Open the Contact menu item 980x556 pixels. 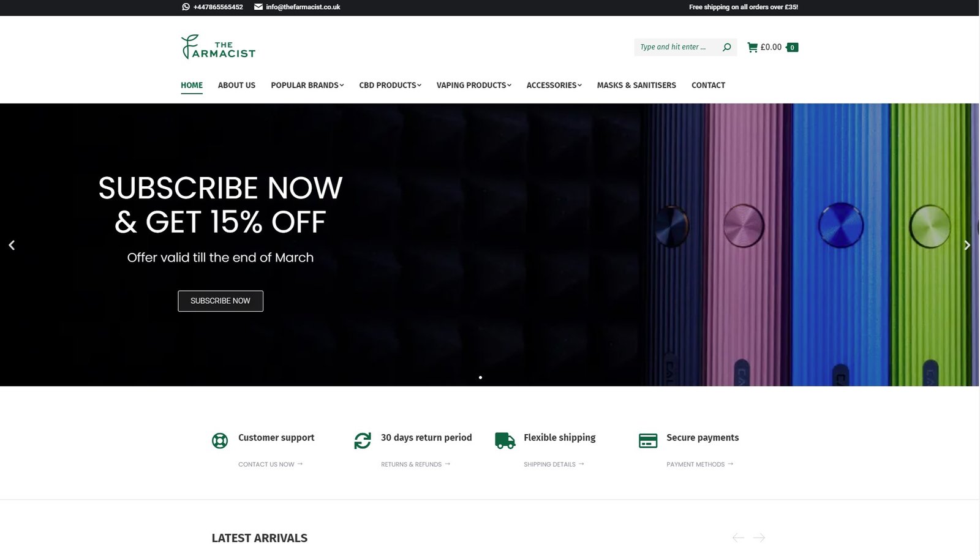coord(708,85)
